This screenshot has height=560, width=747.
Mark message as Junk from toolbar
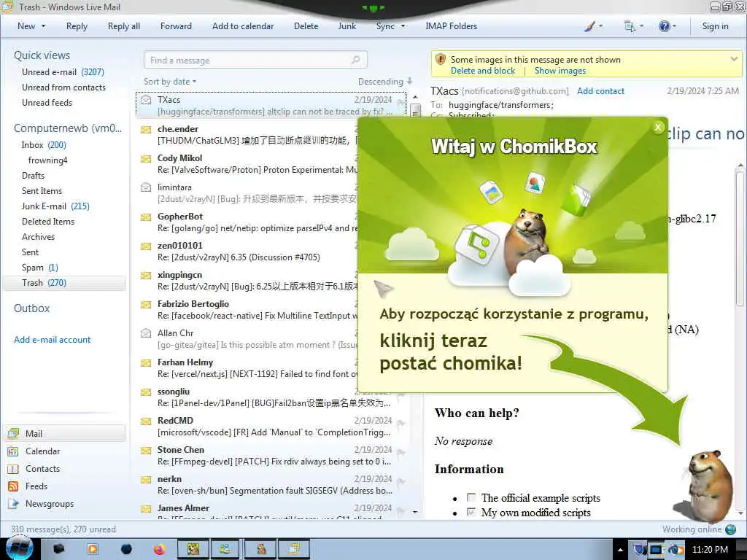[x=347, y=27]
